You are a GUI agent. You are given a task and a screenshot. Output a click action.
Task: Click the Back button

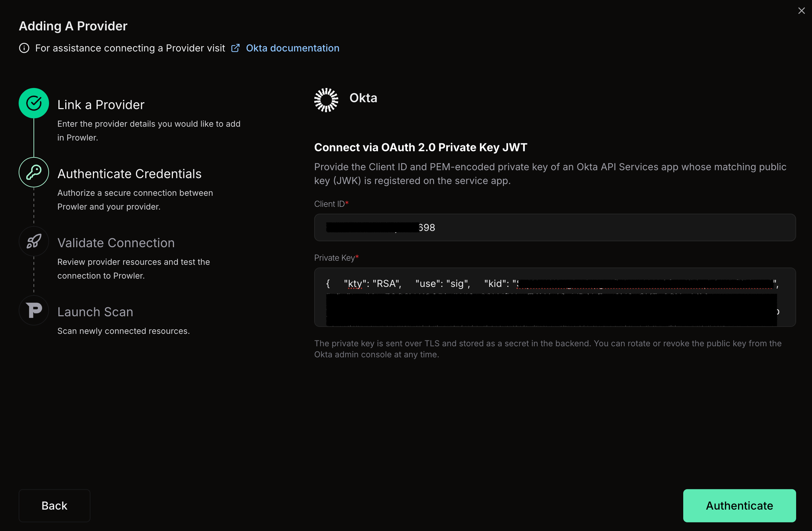pos(55,505)
